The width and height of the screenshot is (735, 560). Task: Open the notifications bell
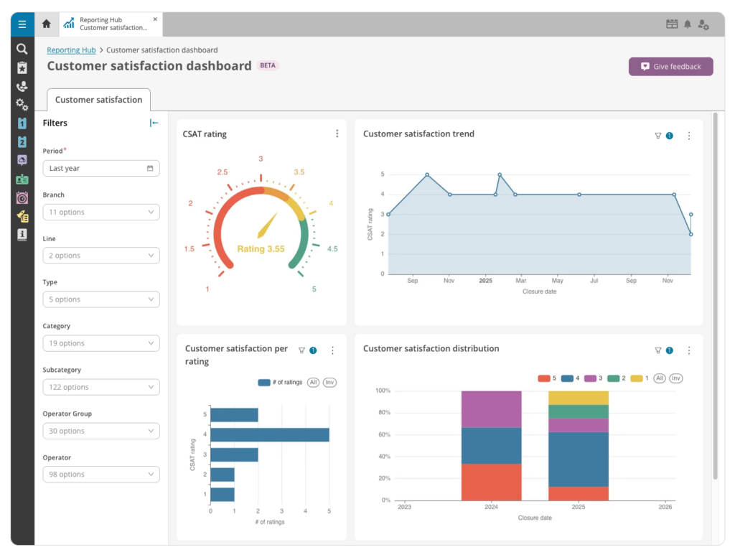click(x=687, y=24)
